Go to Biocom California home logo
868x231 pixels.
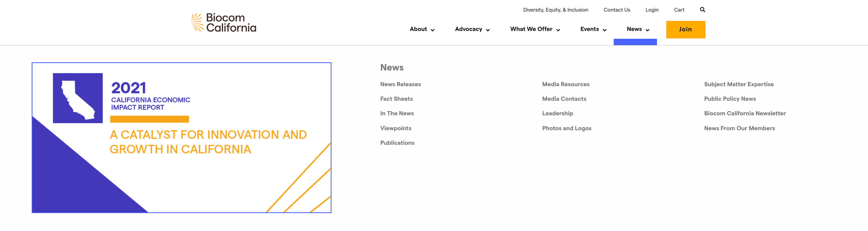pos(223,23)
